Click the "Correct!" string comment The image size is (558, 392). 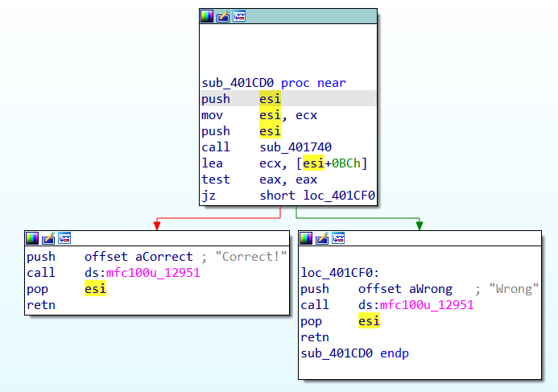[x=251, y=257]
